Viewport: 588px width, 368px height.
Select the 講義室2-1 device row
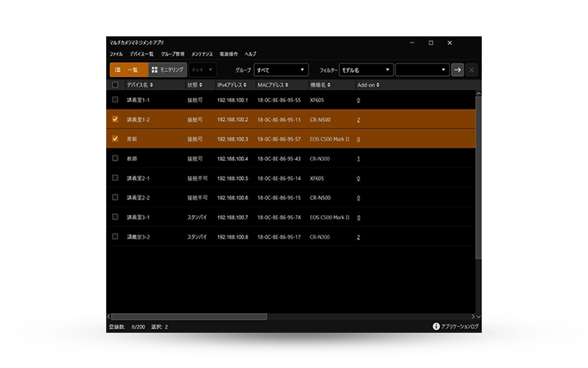(x=245, y=178)
